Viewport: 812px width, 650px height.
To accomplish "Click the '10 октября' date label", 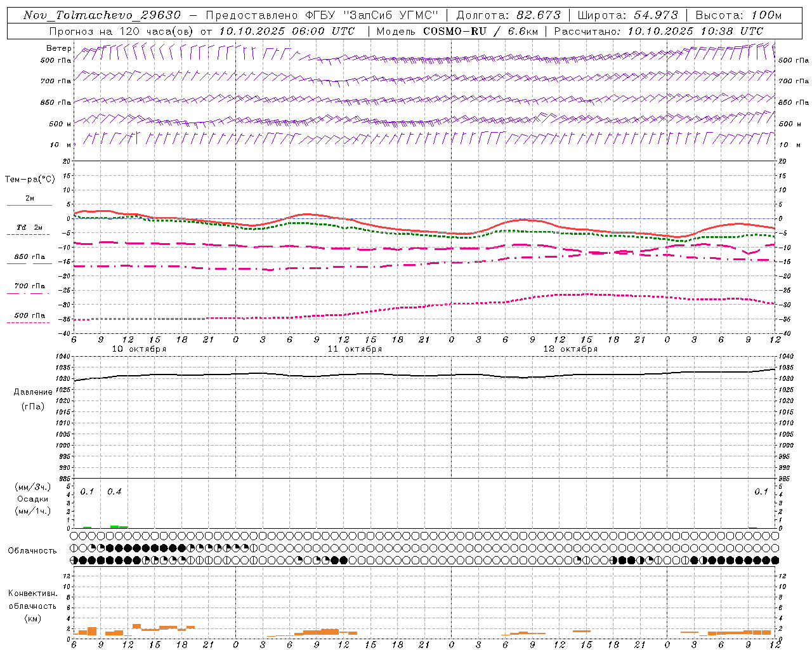I will (139, 349).
